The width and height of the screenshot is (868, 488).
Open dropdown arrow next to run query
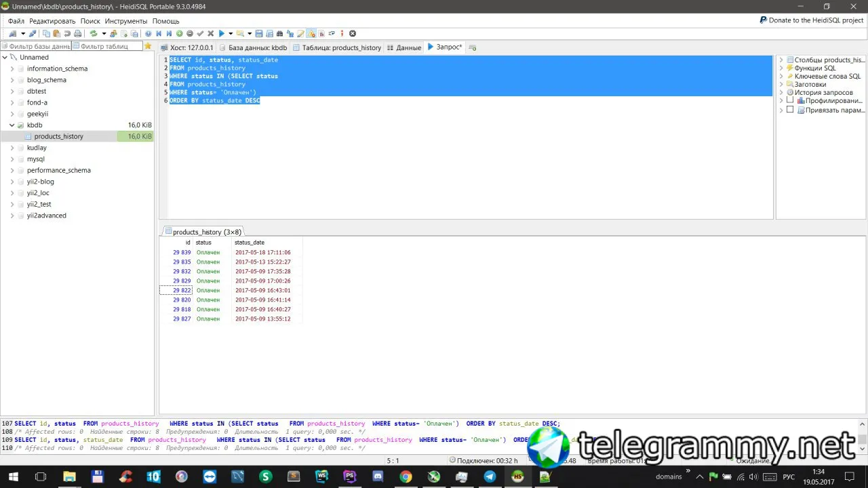click(231, 33)
